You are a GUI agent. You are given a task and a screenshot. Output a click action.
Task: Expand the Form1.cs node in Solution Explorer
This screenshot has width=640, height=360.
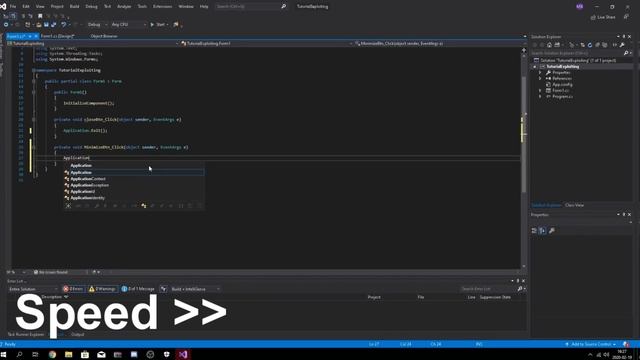click(x=540, y=91)
